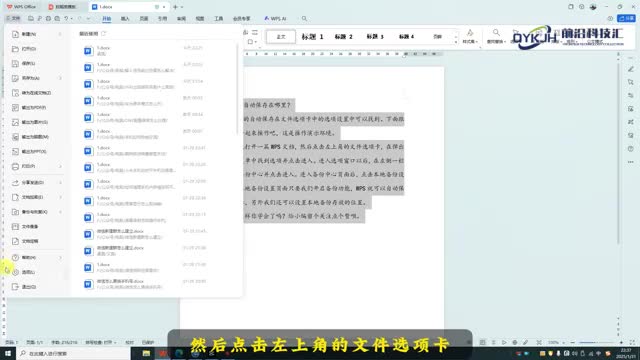Click the blue share button at top right
Viewport: 640px width, 360px height.
point(627,18)
